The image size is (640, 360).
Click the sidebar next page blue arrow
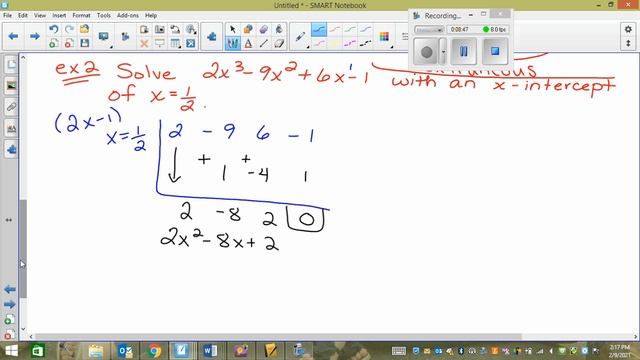point(10,304)
